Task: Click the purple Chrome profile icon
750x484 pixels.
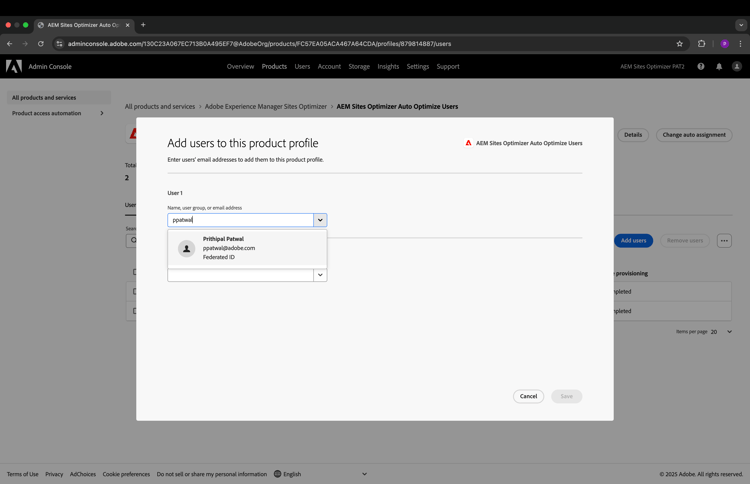Action: tap(725, 44)
